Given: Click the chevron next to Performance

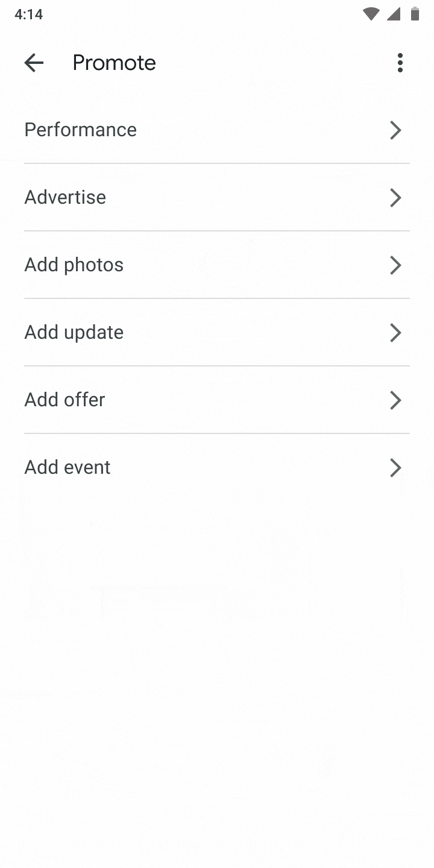Looking at the screenshot, I should click(395, 130).
